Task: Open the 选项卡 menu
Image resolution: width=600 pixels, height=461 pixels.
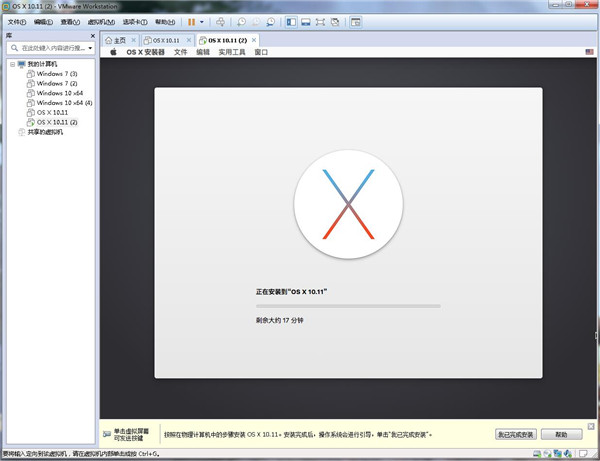Action: (135, 22)
